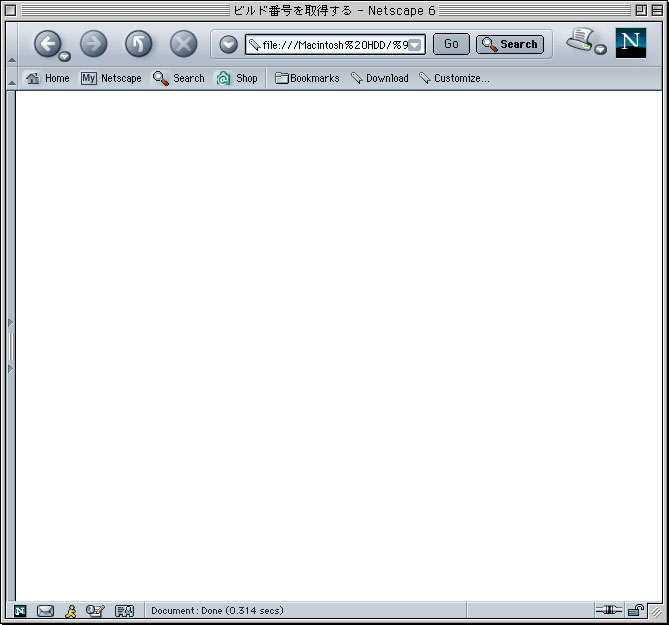The width and height of the screenshot is (669, 625).
Task: Zoom the window with the zoom box
Action: tap(641, 10)
